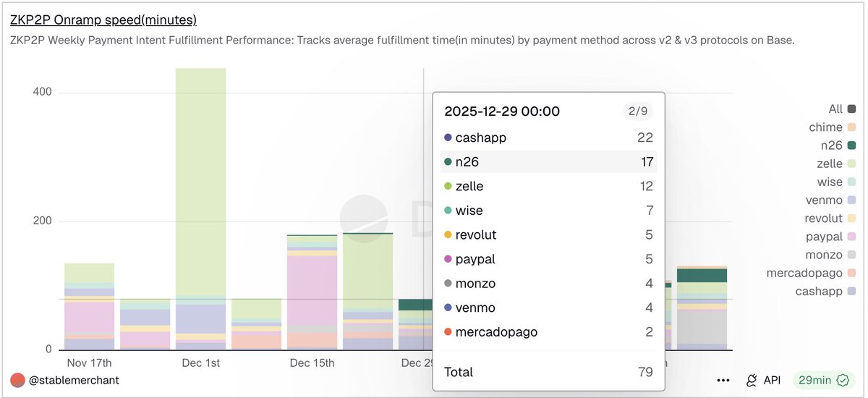Select the paypal row in tooltip
Image resolution: width=868 pixels, height=398 pixels.
pos(548,259)
